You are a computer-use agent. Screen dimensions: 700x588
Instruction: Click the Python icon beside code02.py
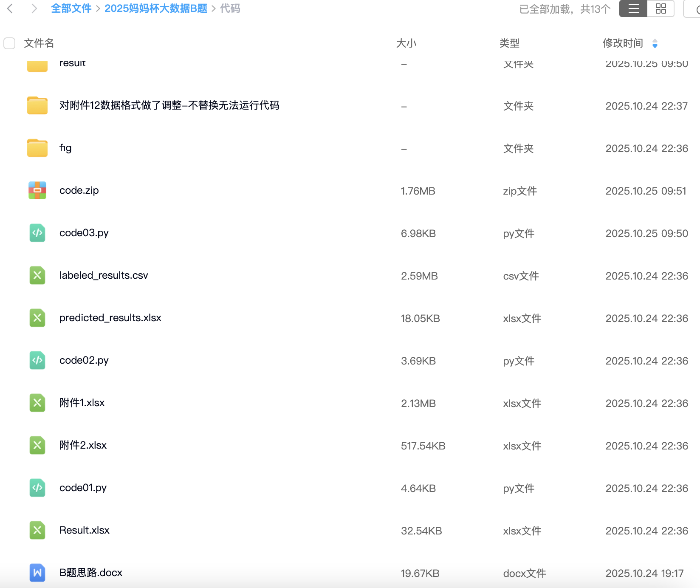37,360
